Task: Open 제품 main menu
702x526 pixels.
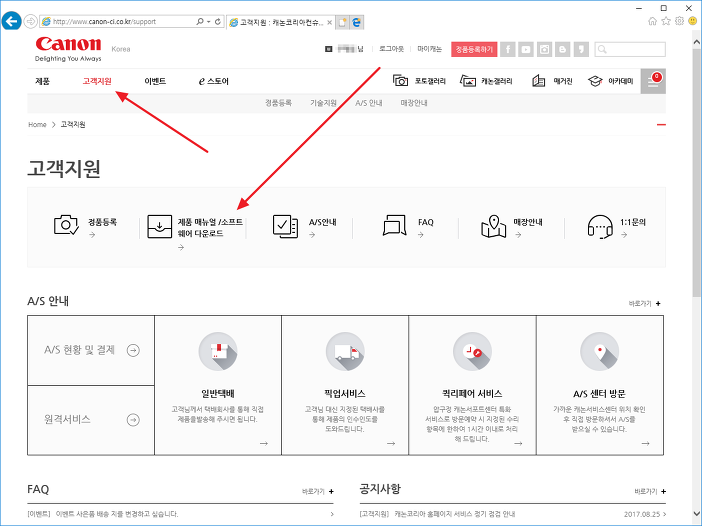Action: [x=43, y=81]
